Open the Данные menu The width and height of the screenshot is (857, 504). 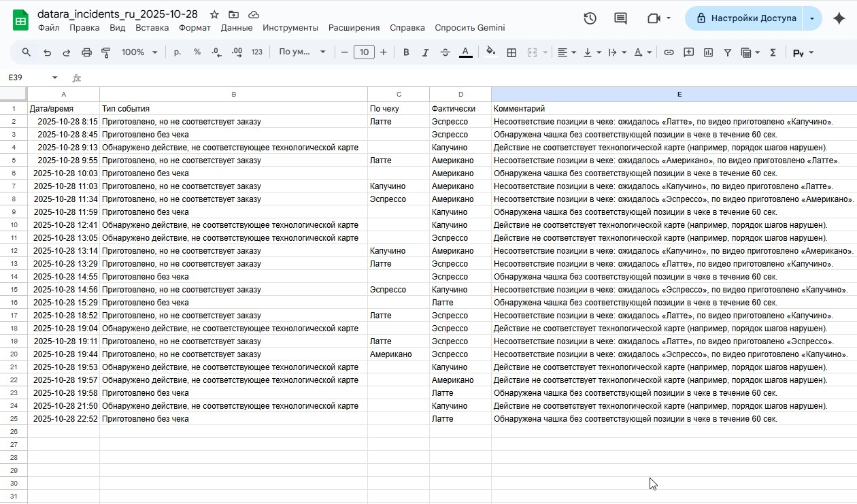pyautogui.click(x=237, y=28)
